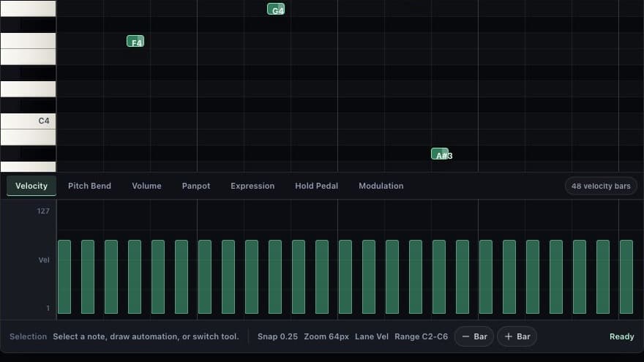This screenshot has width=644, height=362.
Task: Select the Hold Pedal tab
Action: click(317, 186)
